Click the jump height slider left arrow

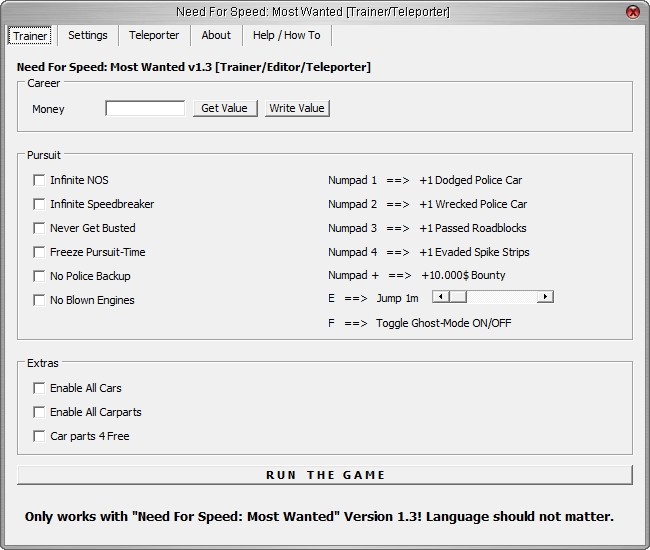[441, 297]
